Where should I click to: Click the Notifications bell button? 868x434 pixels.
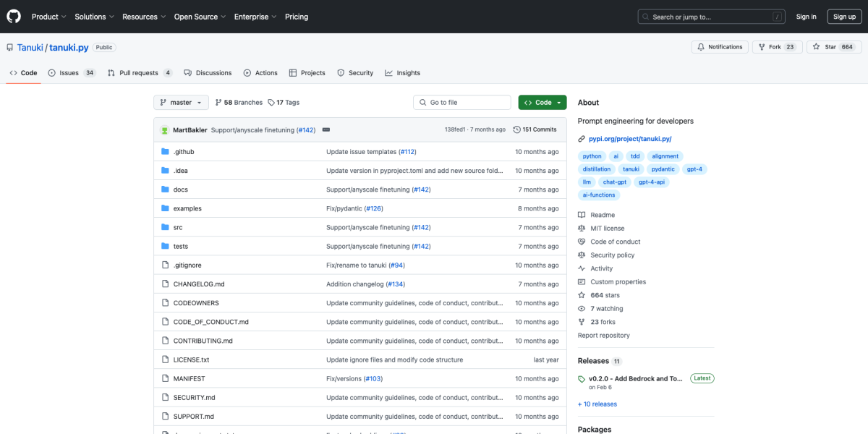point(719,47)
